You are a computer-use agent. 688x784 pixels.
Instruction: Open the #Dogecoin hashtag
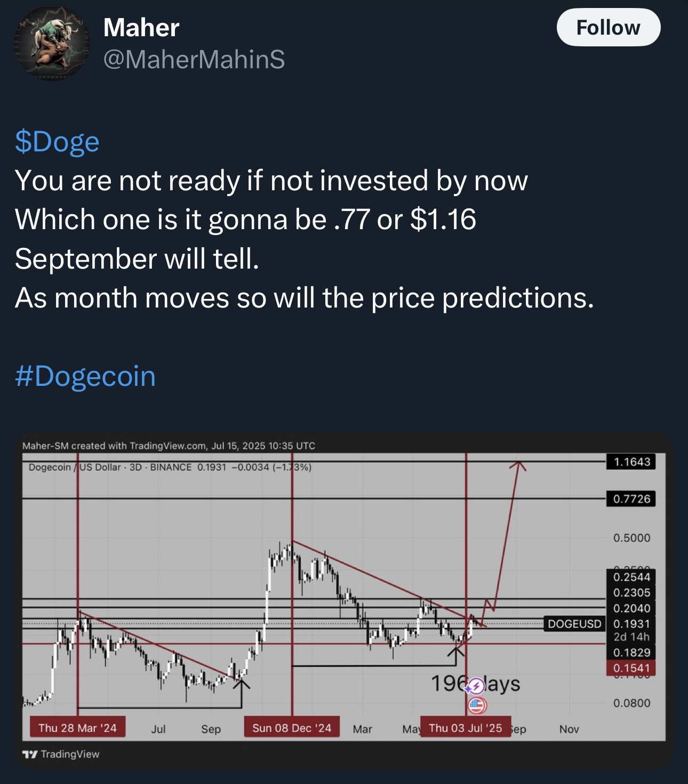pyautogui.click(x=85, y=376)
